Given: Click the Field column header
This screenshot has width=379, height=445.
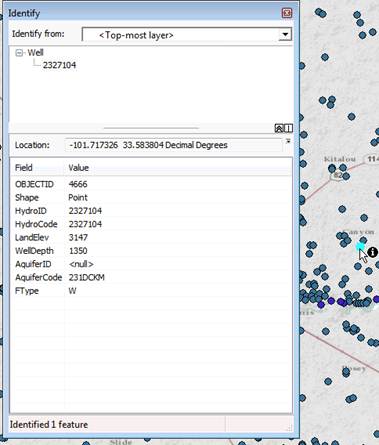Looking at the screenshot, I should coord(24,168).
